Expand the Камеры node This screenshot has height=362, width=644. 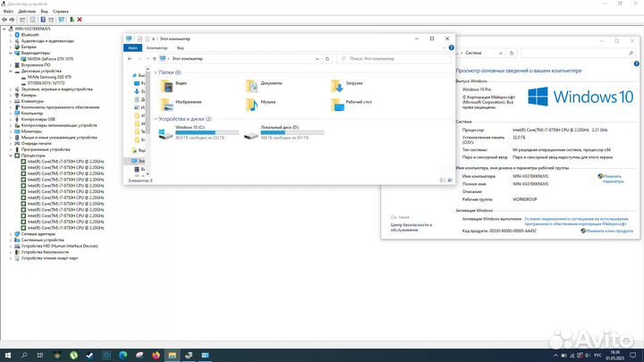pyautogui.click(x=11, y=96)
